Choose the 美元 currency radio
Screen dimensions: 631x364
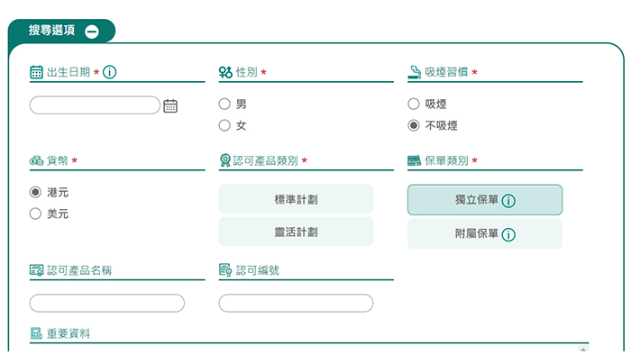coord(35,214)
